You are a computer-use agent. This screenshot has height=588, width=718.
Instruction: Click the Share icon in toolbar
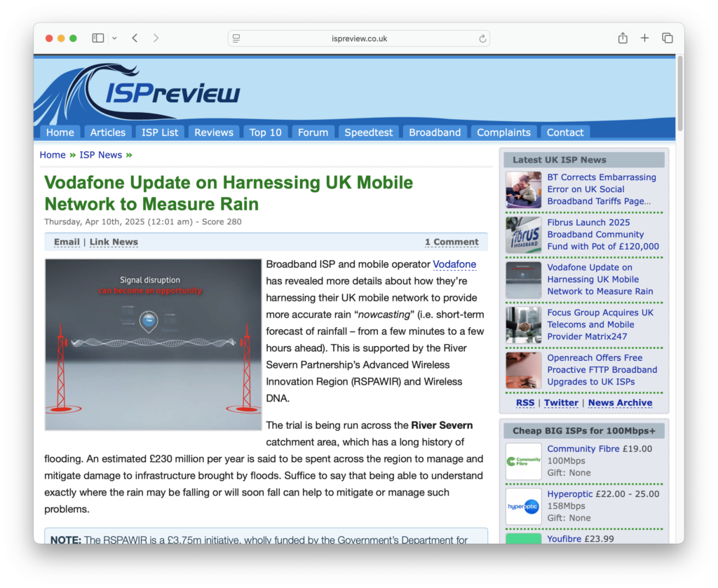tap(623, 38)
